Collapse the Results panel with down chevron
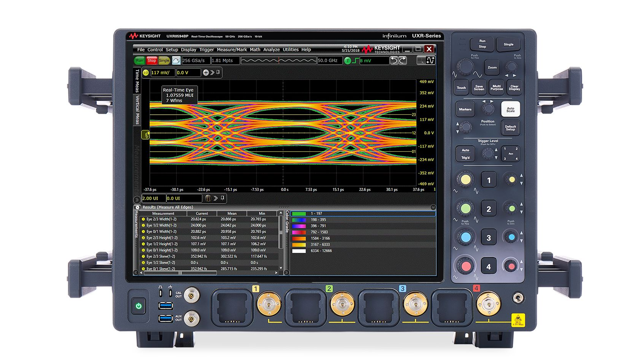629x364 pixels. [x=433, y=207]
